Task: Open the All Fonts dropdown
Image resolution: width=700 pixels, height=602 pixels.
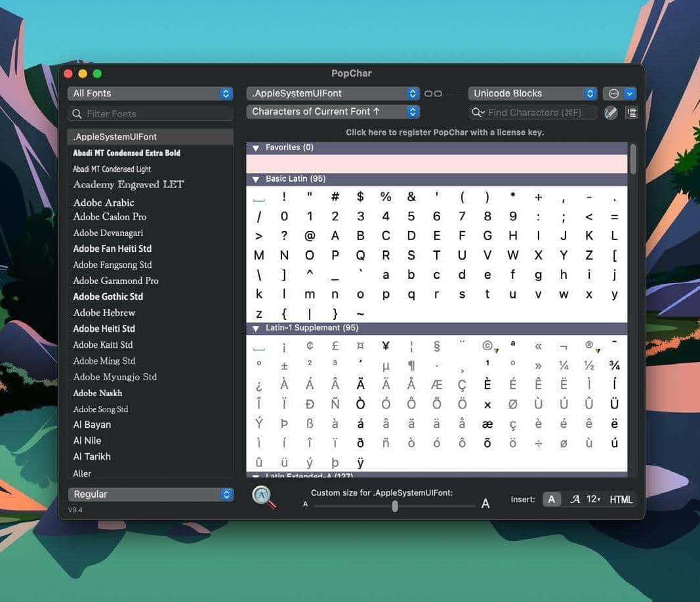Action: [x=150, y=93]
